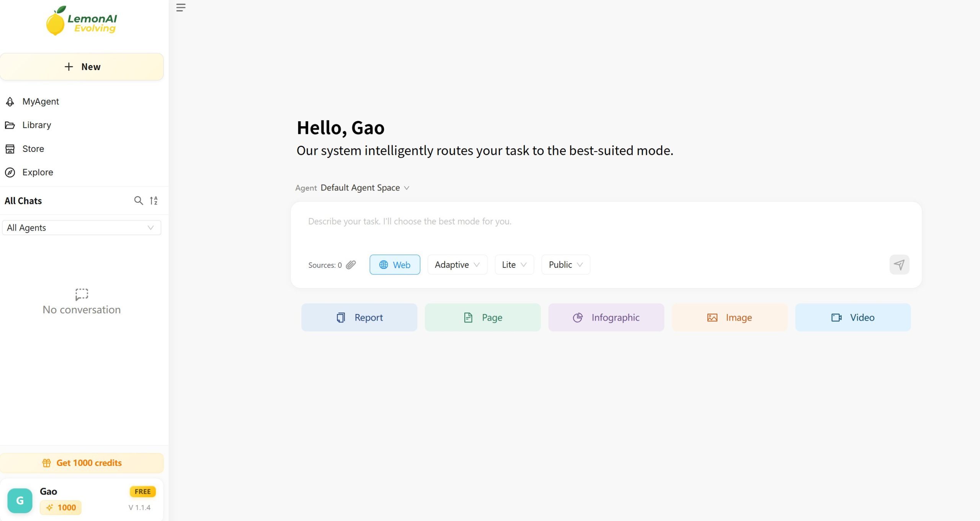Go to Library in the sidebar
980x521 pixels.
coord(36,125)
